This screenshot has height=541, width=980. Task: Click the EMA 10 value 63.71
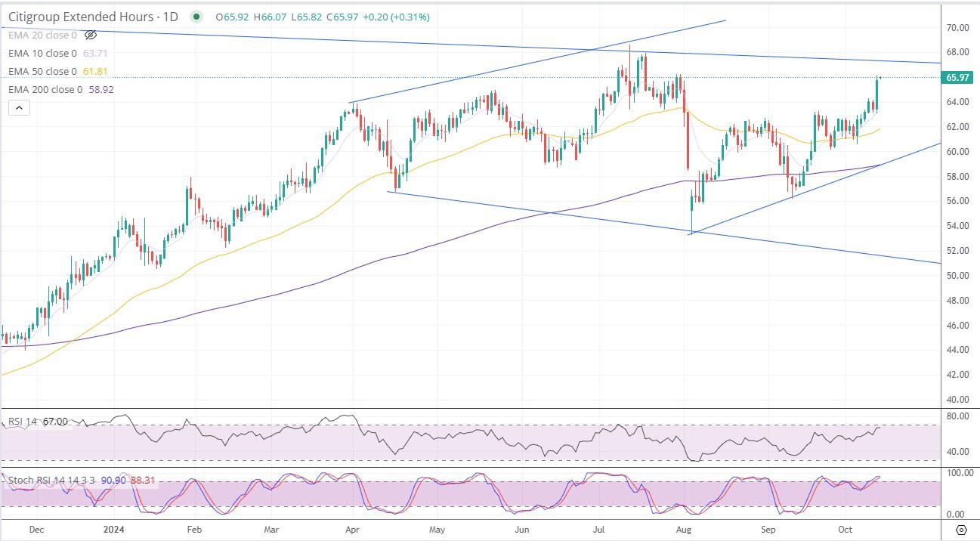[94, 54]
